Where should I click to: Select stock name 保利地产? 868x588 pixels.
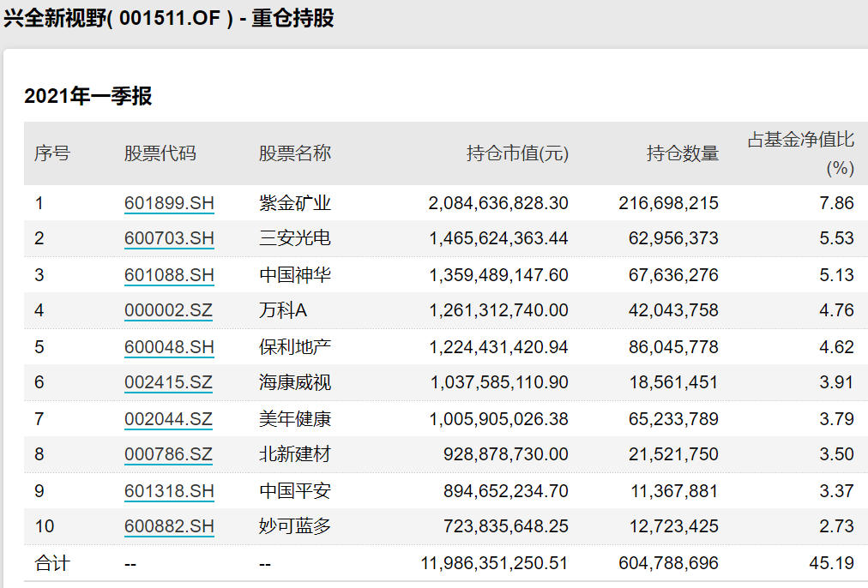click(x=294, y=347)
